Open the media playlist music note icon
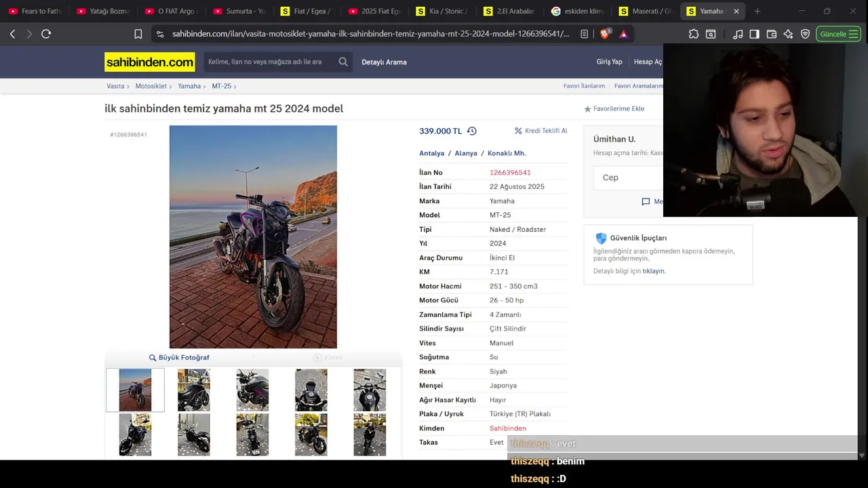The width and height of the screenshot is (868, 488). pyautogui.click(x=738, y=34)
